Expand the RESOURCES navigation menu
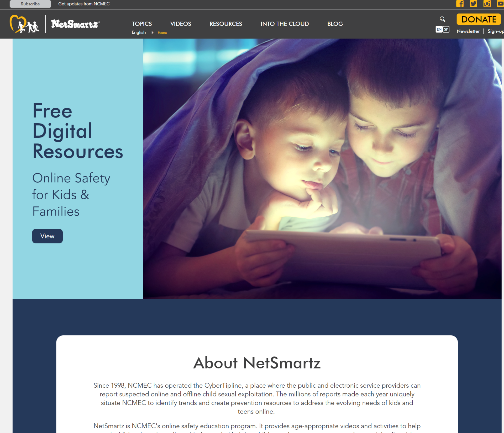The image size is (504, 433). 226,24
